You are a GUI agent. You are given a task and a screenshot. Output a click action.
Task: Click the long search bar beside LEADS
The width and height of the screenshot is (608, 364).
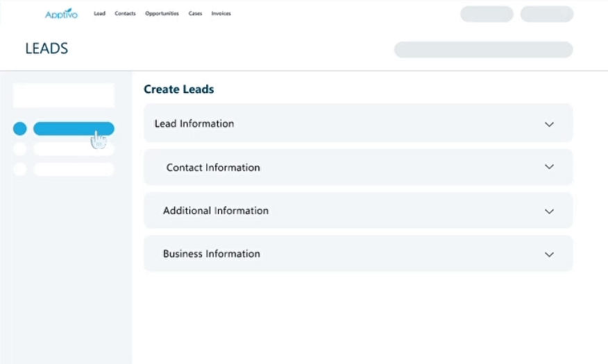483,50
